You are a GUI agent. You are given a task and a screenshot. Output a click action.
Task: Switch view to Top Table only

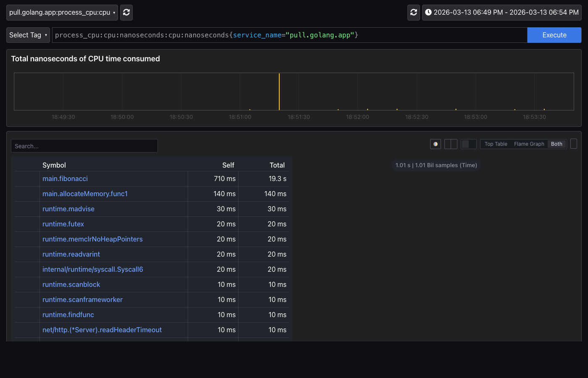496,144
